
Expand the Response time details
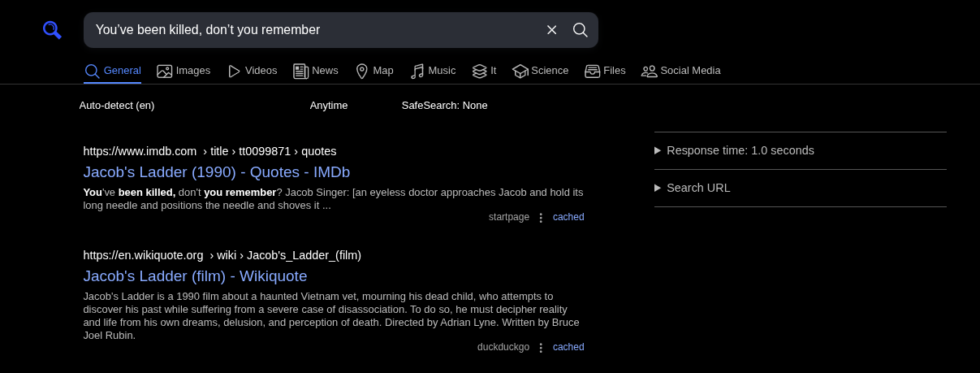[x=740, y=150]
